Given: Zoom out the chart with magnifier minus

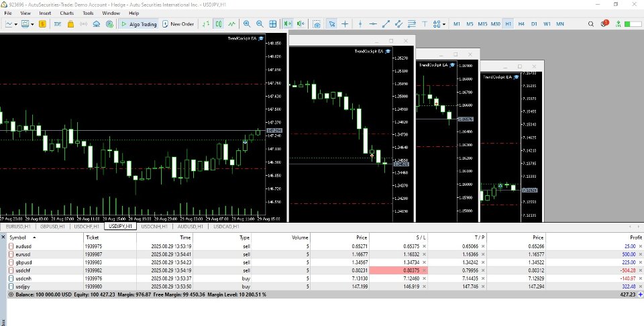Looking at the screenshot, I should pyautogui.click(x=260, y=24).
